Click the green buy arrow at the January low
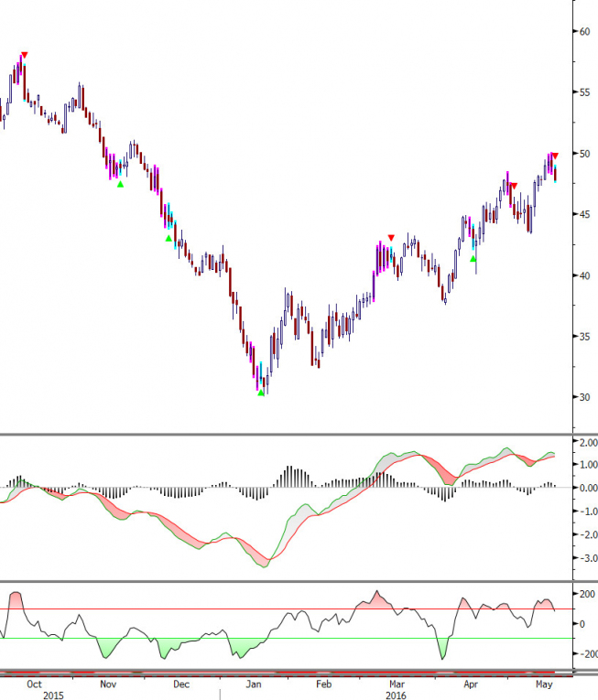The image size is (598, 700). [x=261, y=393]
